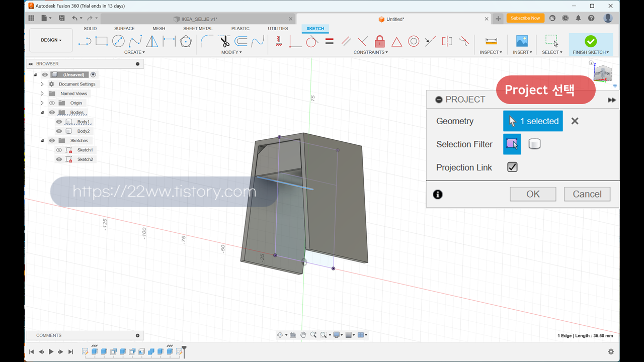
Task: Open the data panel grid icon
Action: (x=31, y=18)
